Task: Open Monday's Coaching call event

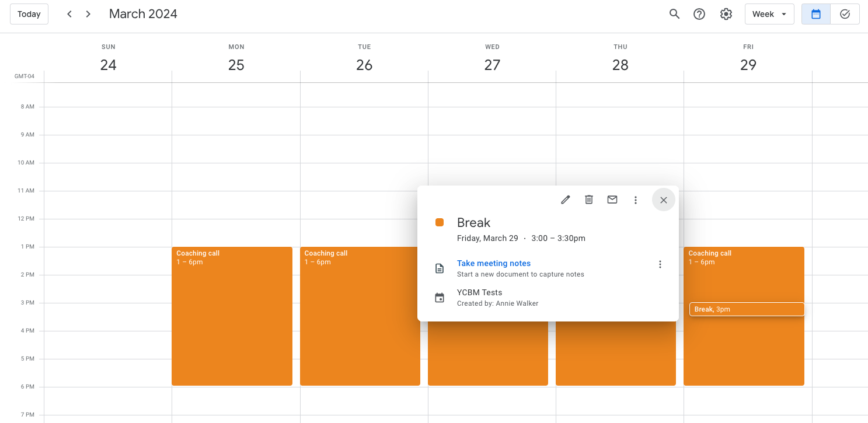Action: tap(232, 316)
